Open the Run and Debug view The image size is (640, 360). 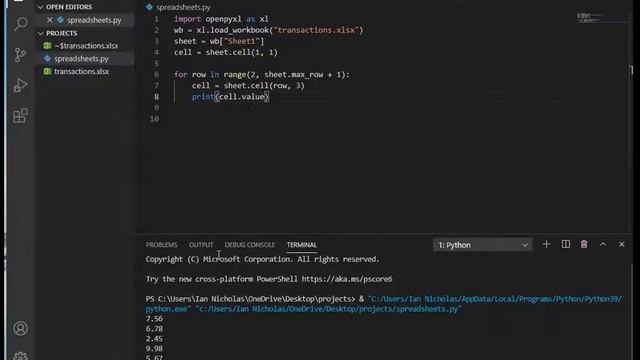point(20,85)
